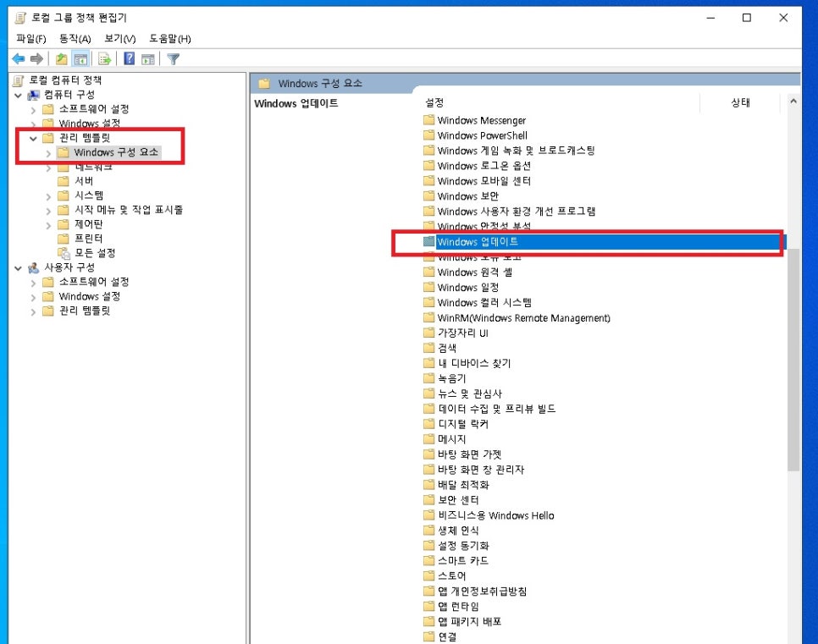Click the folder icon beside 생체 인식
The image size is (818, 644).
pos(428,531)
